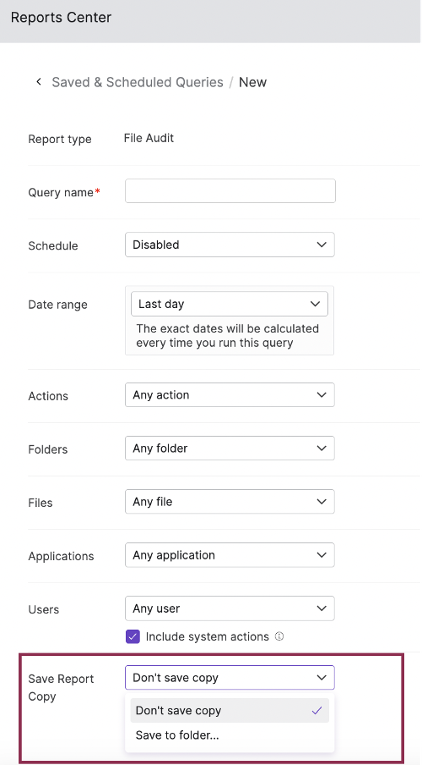Open the Any application dropdown

point(230,555)
